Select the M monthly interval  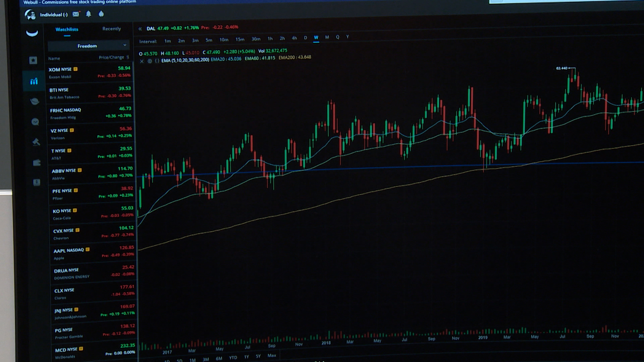[327, 37]
